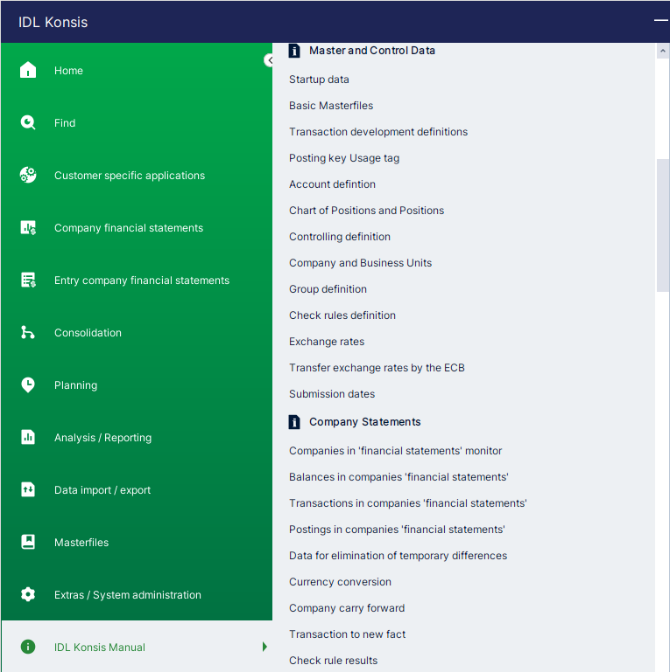Open Posting key Usage tag topic
The width and height of the screenshot is (670, 672).
(x=344, y=158)
